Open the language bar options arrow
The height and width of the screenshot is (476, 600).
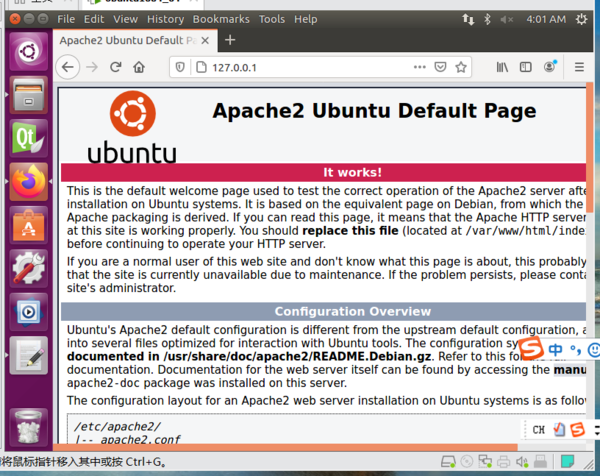click(597, 430)
